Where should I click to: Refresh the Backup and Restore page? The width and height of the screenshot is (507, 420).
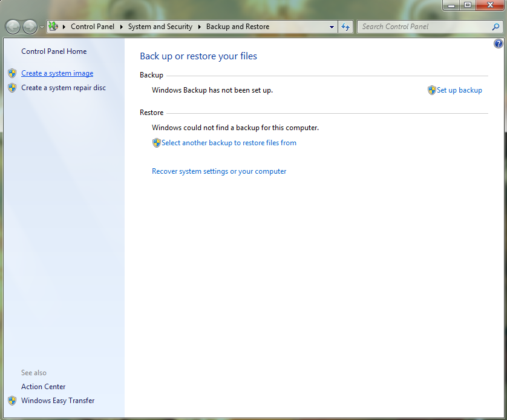(345, 27)
